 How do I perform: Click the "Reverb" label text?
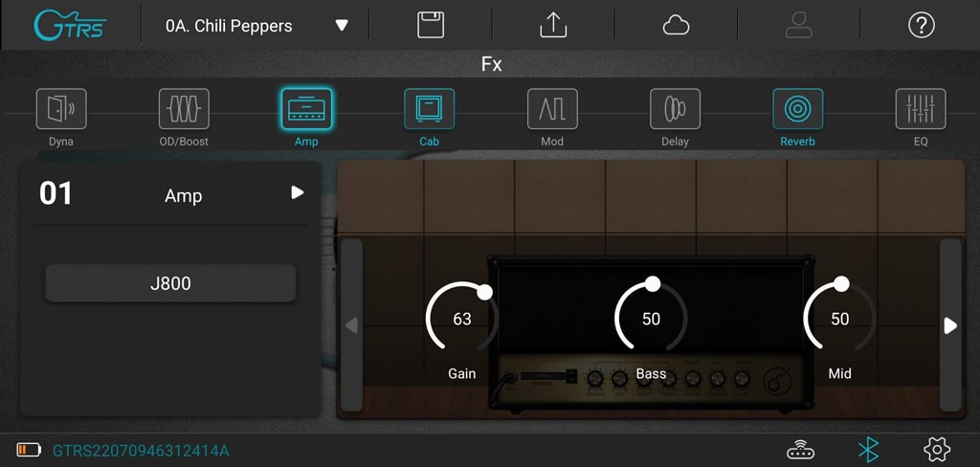797,142
